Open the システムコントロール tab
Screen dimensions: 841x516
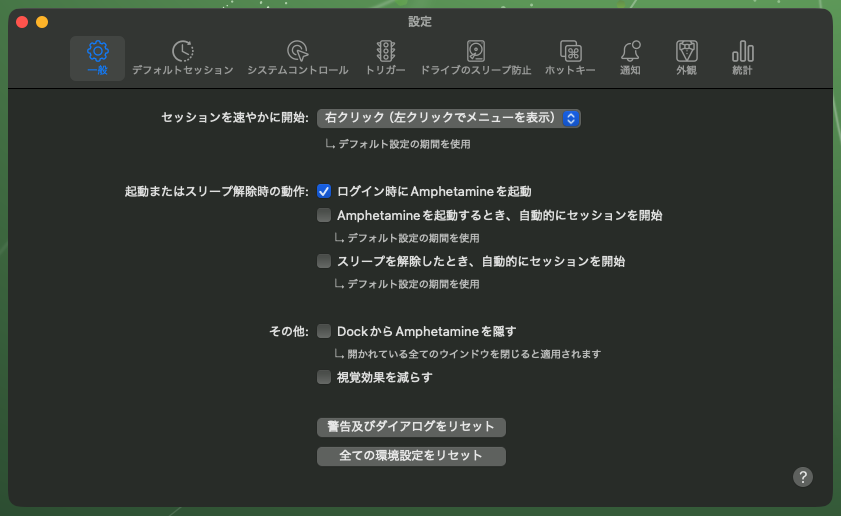(298, 58)
